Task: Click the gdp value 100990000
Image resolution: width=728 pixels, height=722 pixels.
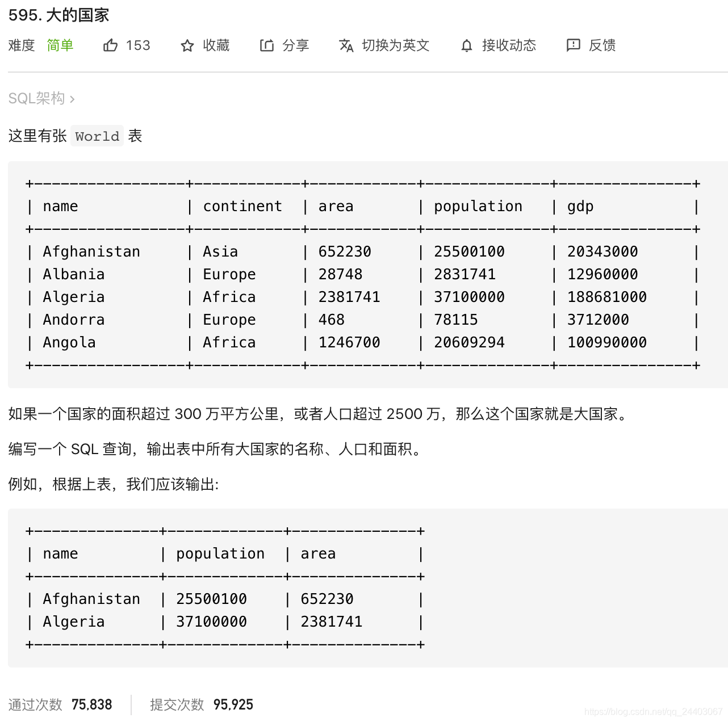Action: click(x=607, y=342)
